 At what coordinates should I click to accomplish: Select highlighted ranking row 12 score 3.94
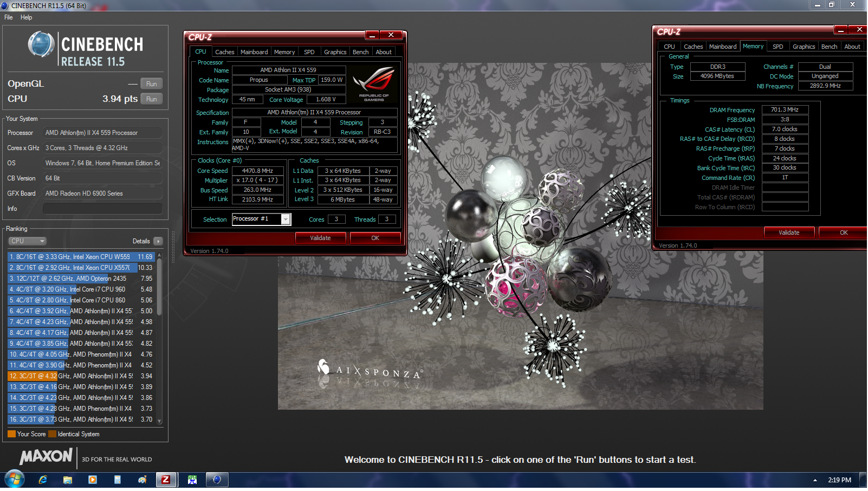[81, 376]
